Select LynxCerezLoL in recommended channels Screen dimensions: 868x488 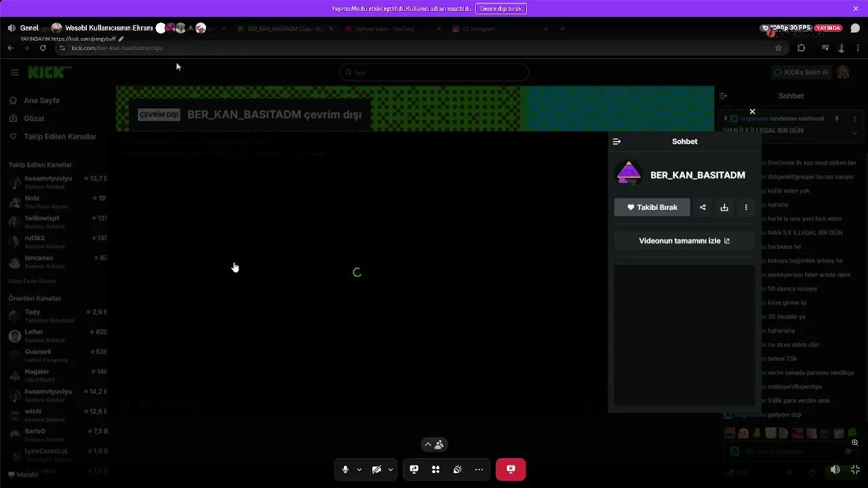[56, 455]
